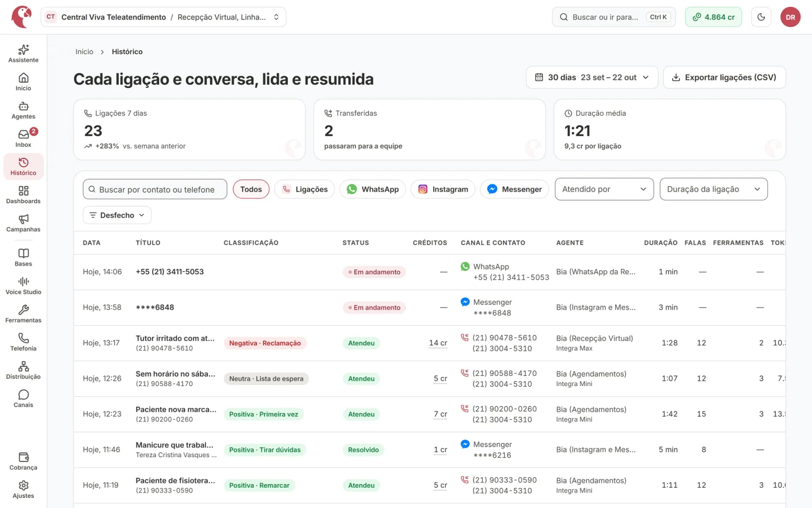Open the Histórico sidebar item

pyautogui.click(x=23, y=167)
